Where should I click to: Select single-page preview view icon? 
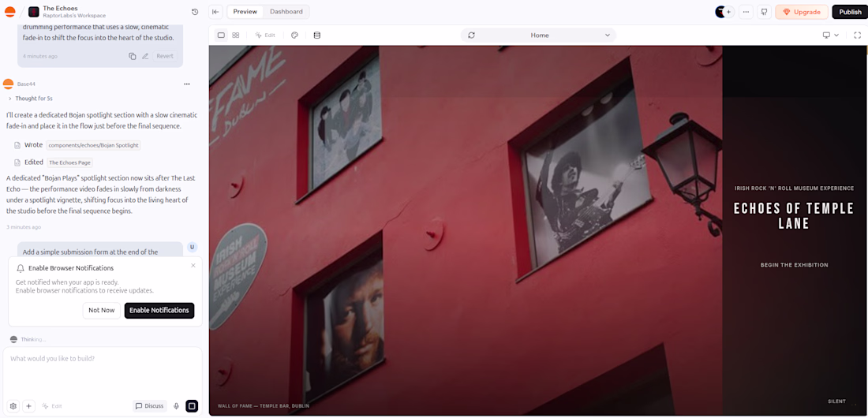[x=221, y=35]
